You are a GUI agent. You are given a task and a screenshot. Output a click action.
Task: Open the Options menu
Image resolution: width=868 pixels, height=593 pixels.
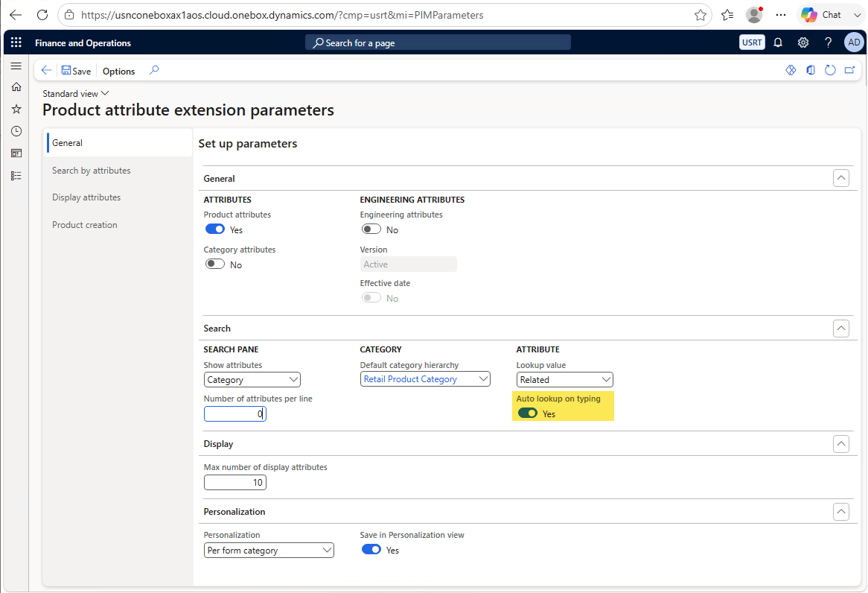118,71
